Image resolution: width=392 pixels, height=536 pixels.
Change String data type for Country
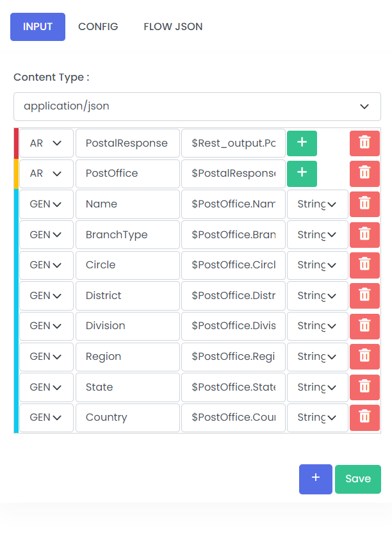click(318, 418)
